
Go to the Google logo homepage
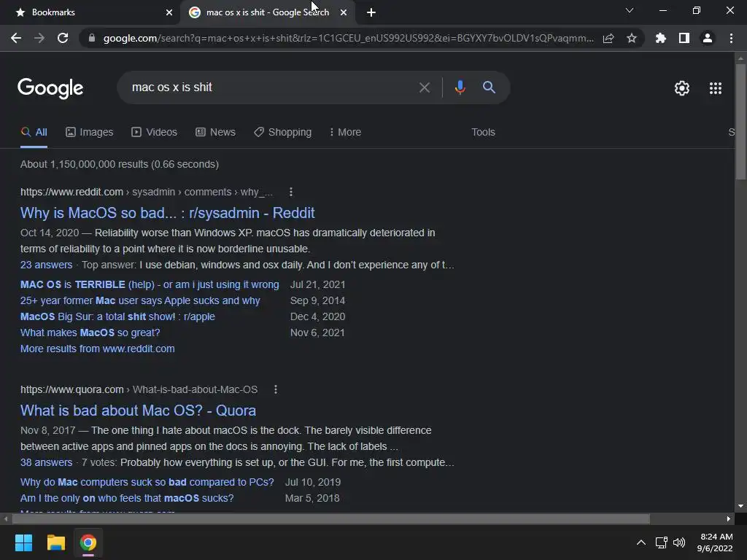coord(50,88)
